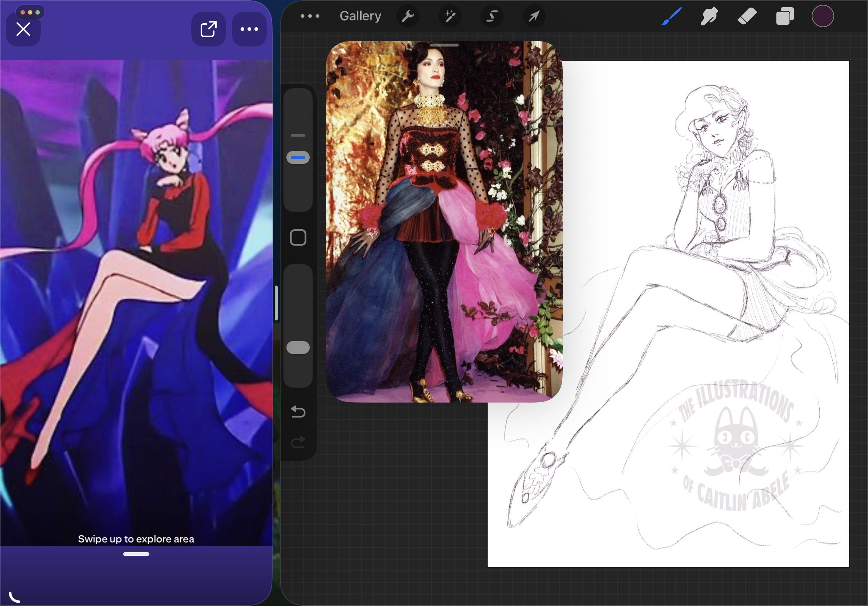Select the Brush tool
The width and height of the screenshot is (868, 606).
tap(671, 16)
